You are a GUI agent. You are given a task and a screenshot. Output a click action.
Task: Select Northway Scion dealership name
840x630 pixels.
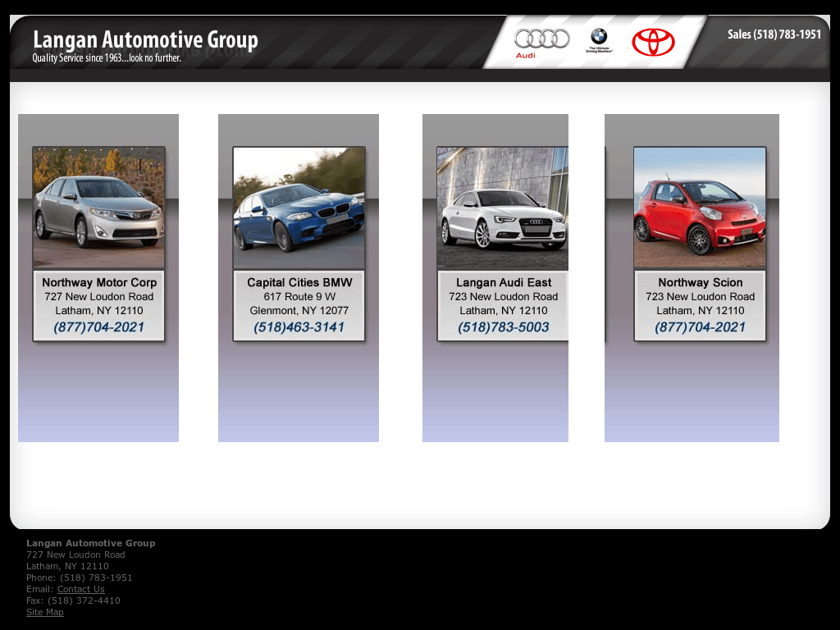coord(701,282)
